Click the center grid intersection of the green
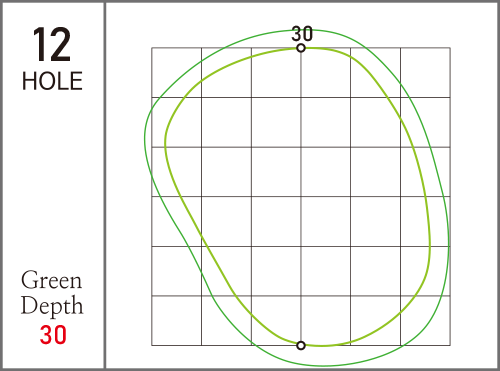The height and width of the screenshot is (371, 500). coord(301,197)
